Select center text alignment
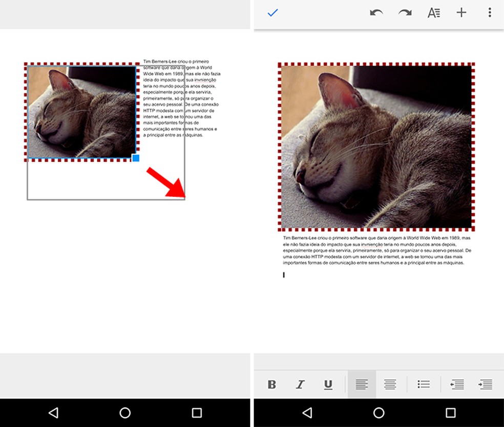 click(390, 384)
